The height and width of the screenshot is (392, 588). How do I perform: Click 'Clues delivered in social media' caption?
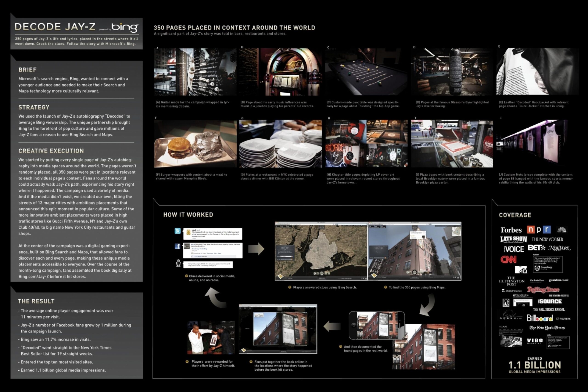212,278
